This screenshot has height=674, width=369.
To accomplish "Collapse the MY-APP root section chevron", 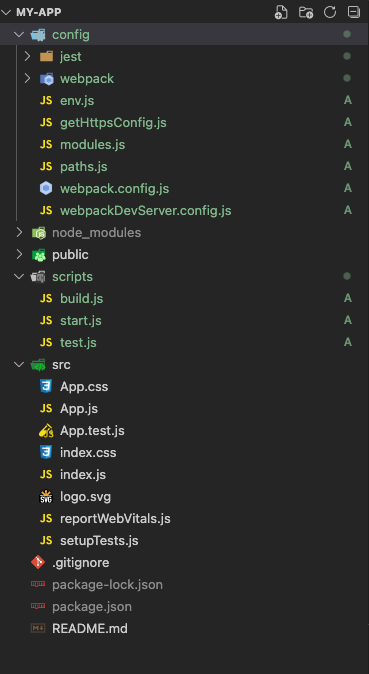I will (6, 12).
